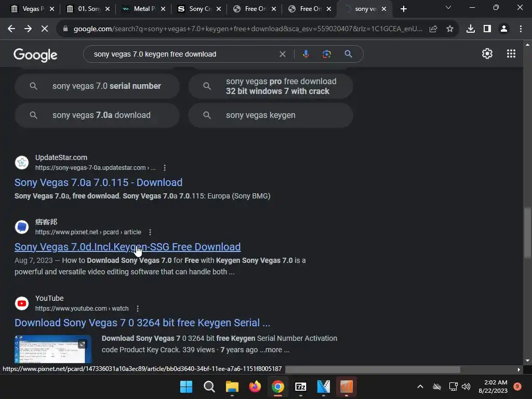Open the Windows Start menu
The image size is (532, 399).
[187, 387]
